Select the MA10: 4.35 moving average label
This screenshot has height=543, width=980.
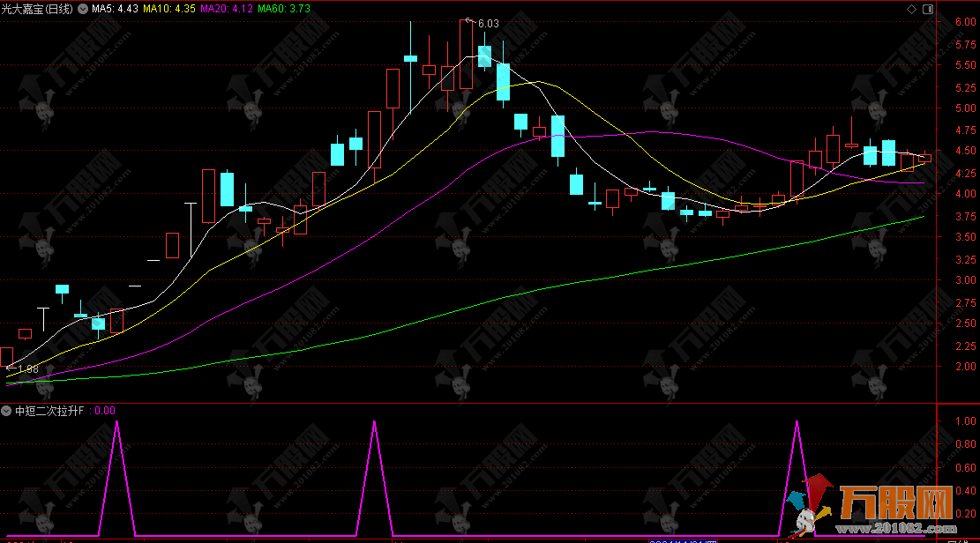[x=168, y=9]
